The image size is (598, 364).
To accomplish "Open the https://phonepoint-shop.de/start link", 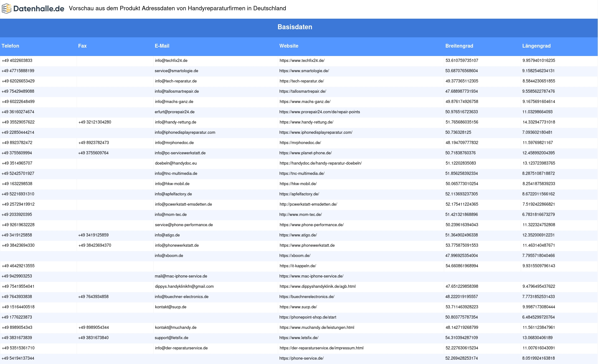I will coord(308,317).
